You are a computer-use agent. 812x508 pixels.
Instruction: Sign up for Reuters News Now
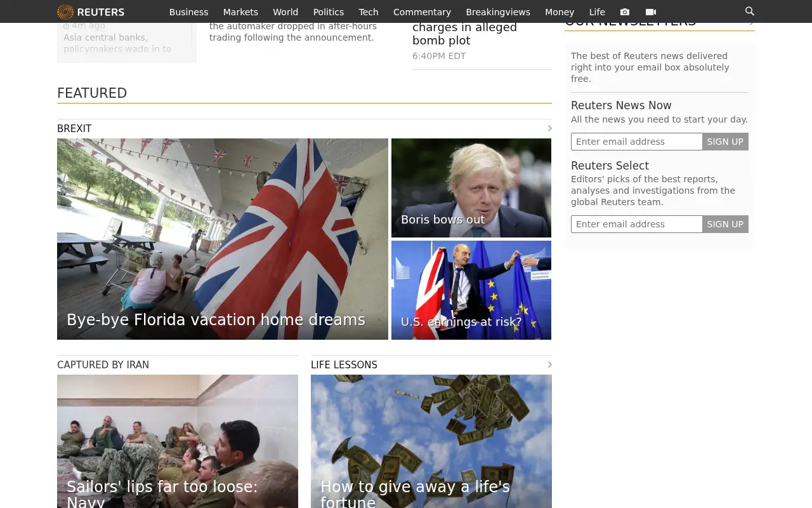tap(725, 142)
